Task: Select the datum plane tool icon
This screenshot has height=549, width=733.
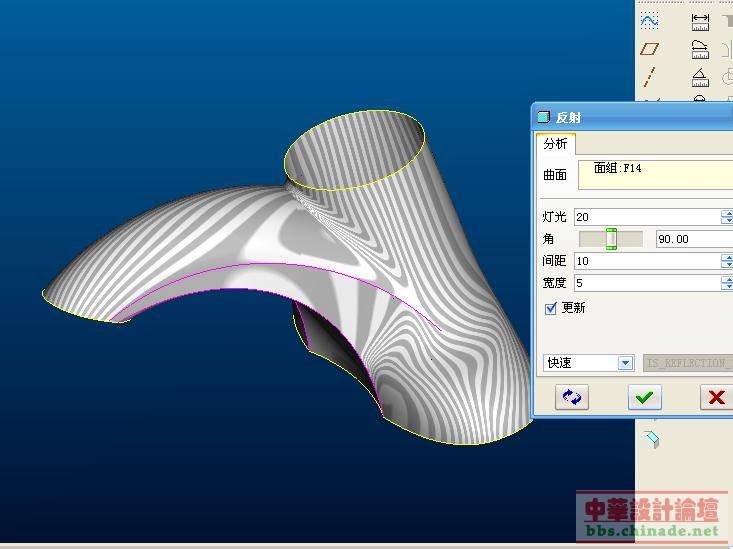Action: [x=649, y=49]
